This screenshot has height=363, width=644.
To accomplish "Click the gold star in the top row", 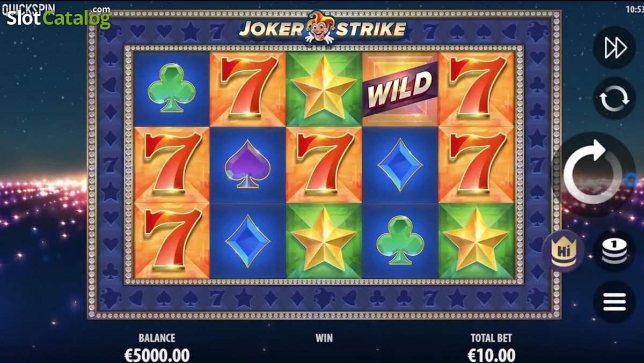I will [x=324, y=89].
